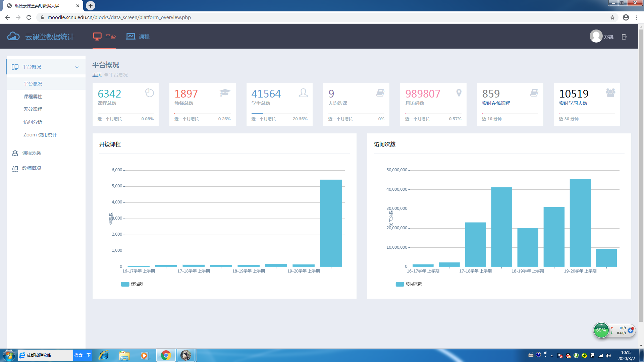Follow the 主页 breadcrumb link

pos(97,75)
